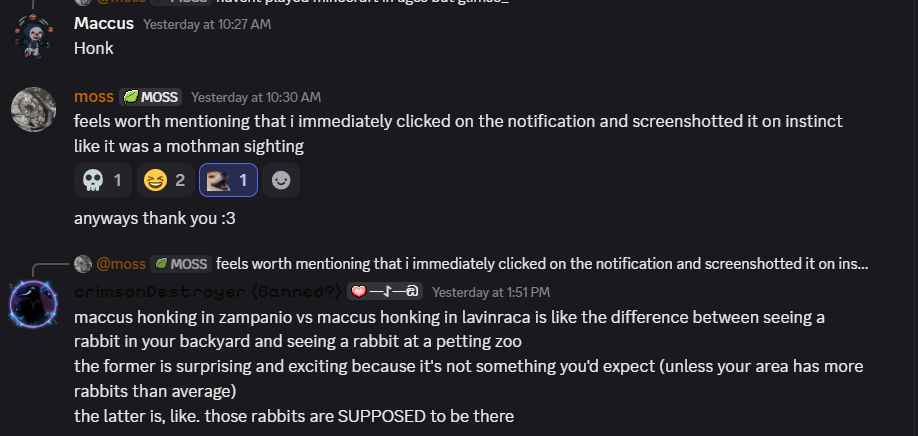Click the small moss avatar in reply preview
The image size is (918, 436).
[83, 264]
